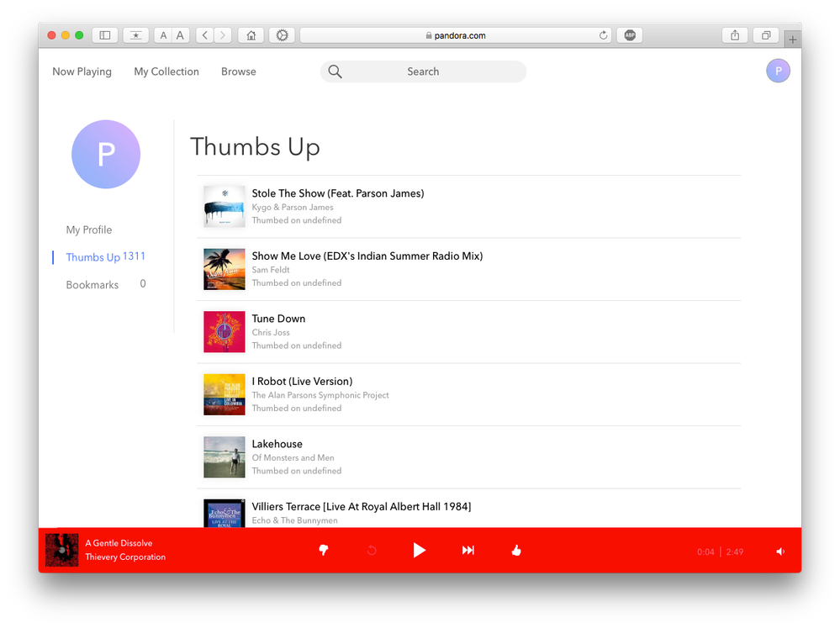This screenshot has height=628, width=840.
Task: Open the Safari sidebar toggle button
Action: pyautogui.click(x=105, y=35)
